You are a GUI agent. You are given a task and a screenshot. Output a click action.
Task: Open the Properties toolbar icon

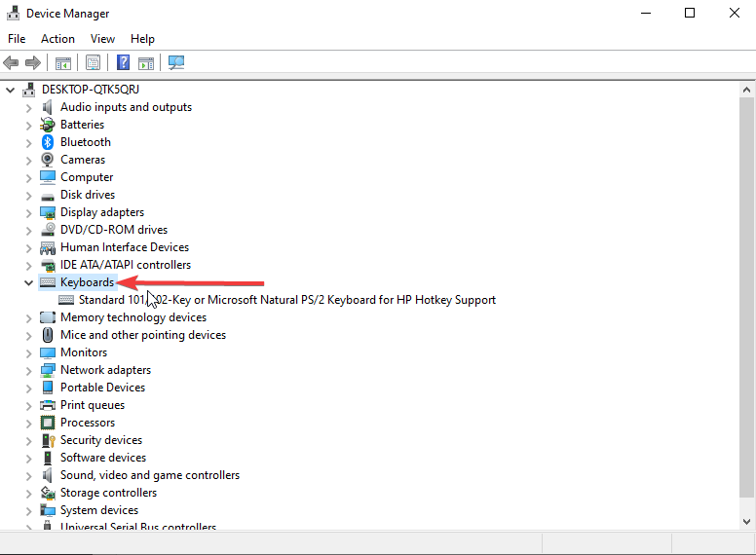pos(94,62)
